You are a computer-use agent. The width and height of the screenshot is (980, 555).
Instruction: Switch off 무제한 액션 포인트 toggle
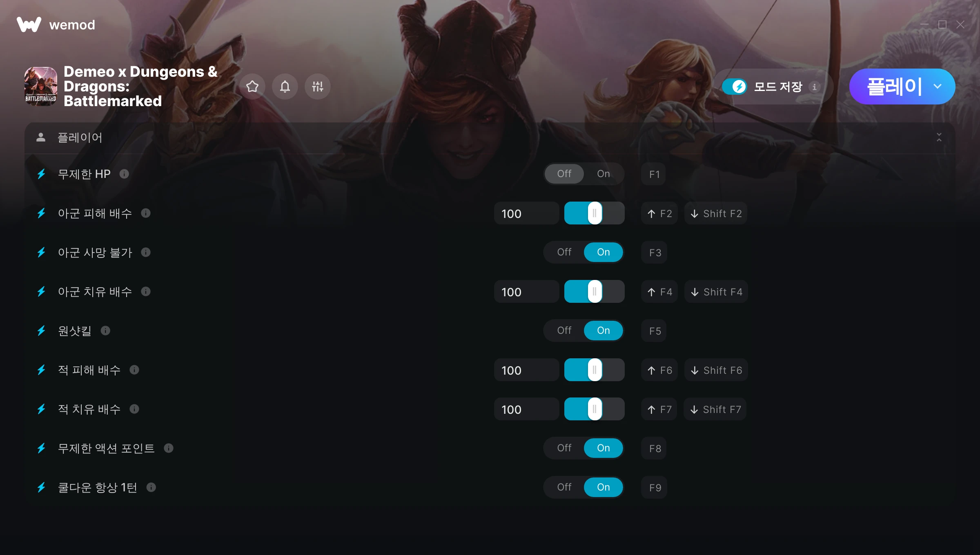(564, 448)
